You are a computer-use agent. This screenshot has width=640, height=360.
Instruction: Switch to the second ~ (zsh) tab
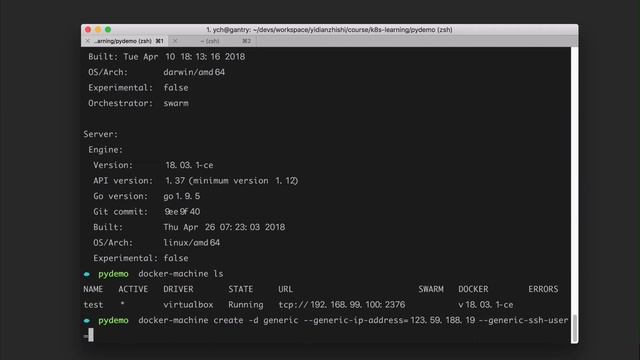(x=213, y=41)
